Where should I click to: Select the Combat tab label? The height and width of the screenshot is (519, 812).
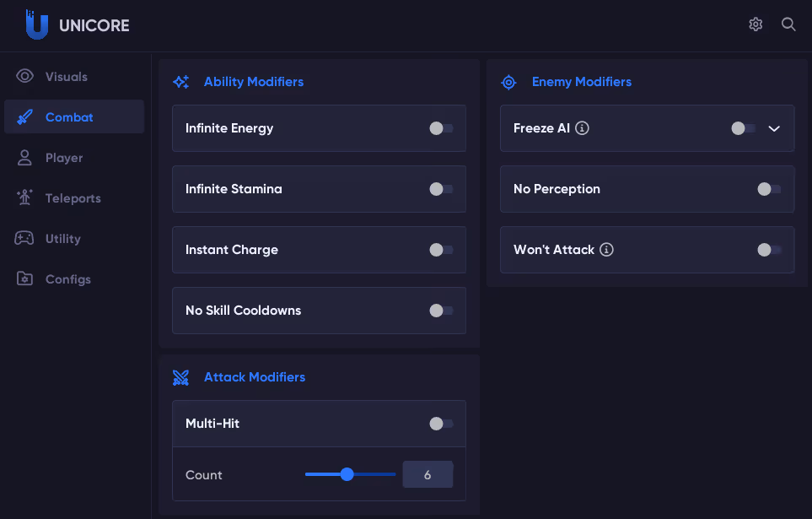[69, 117]
